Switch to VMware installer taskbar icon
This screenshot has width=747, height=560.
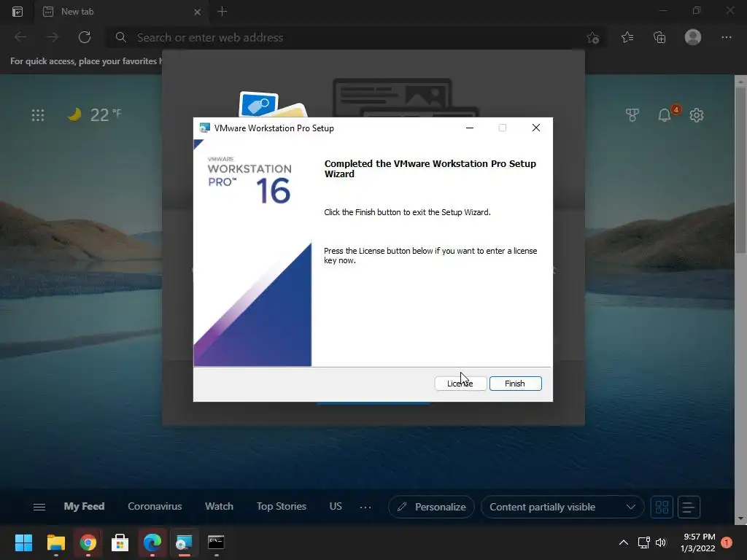tap(184, 542)
